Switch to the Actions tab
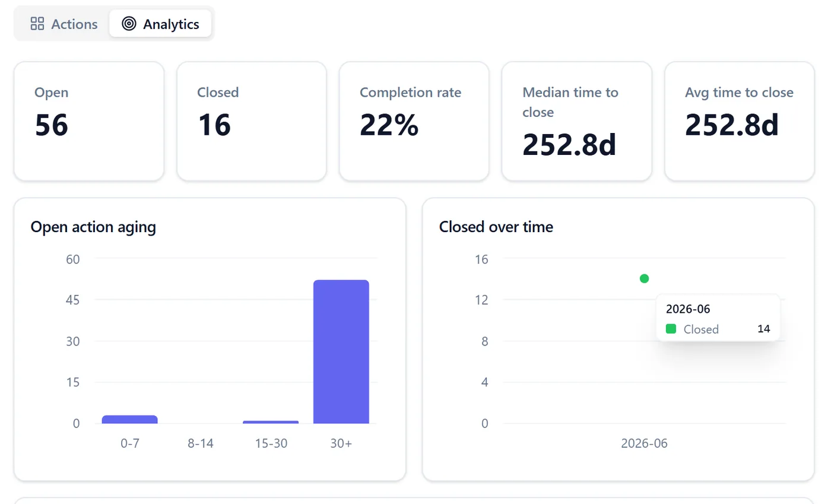831x504 pixels. pyautogui.click(x=64, y=24)
